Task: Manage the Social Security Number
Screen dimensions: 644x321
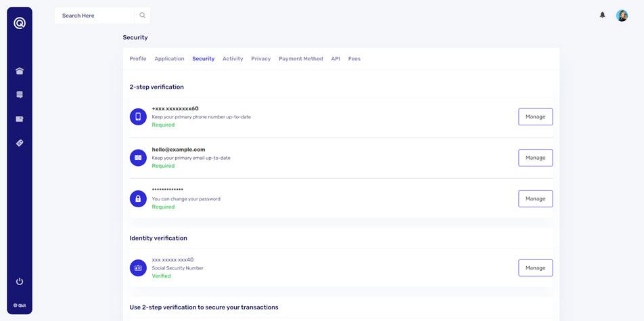Action: point(535,267)
